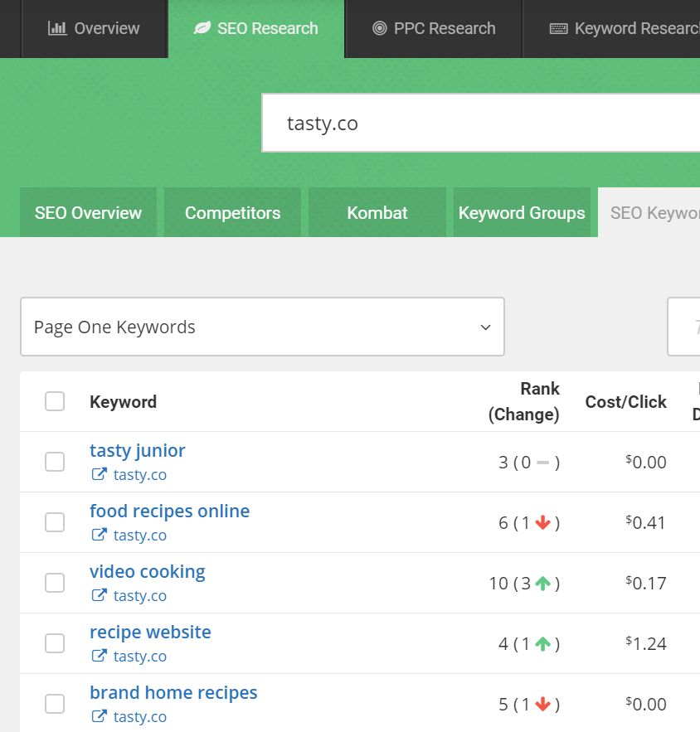The image size is (700, 732).
Task: Open the PPC Research tab
Action: pyautogui.click(x=434, y=29)
